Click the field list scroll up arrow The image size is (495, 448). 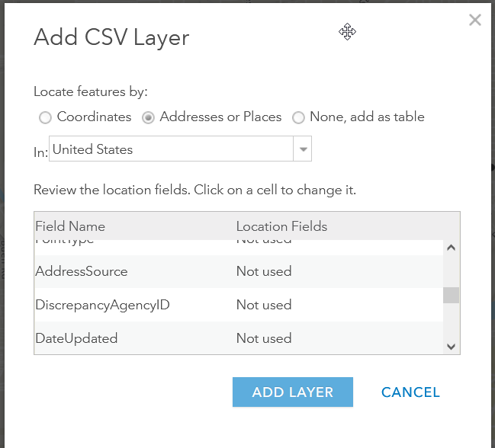tap(451, 248)
